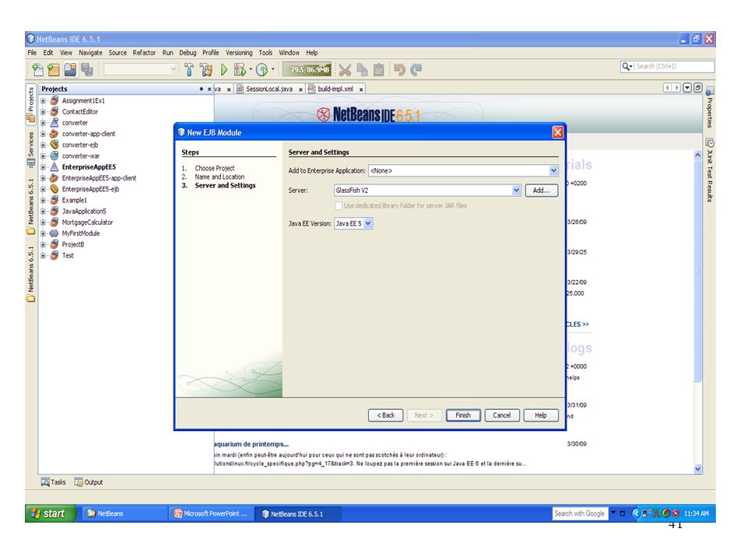Toggle Use dedicated library folder checkbox
The height and width of the screenshot is (560, 747).
click(x=338, y=205)
